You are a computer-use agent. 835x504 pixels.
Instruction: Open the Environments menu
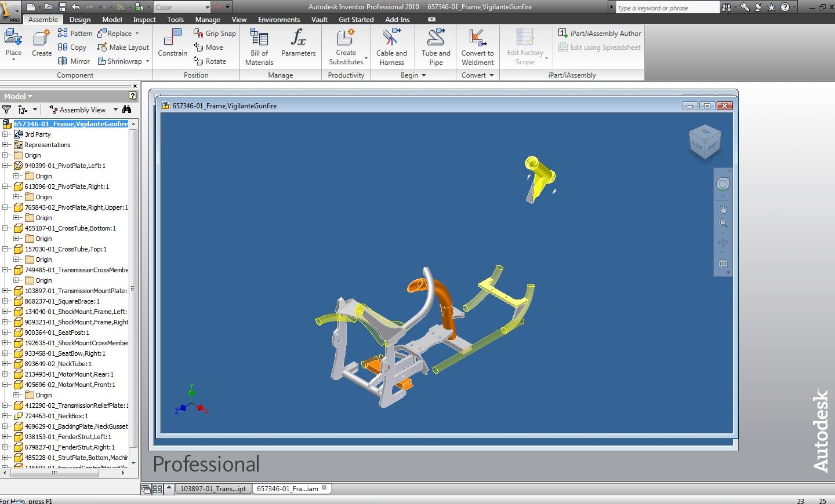tap(279, 19)
